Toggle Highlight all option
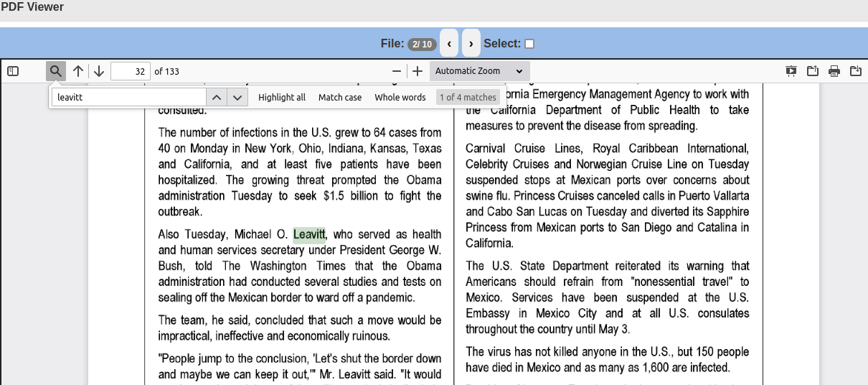This screenshot has height=385, width=868. click(282, 97)
